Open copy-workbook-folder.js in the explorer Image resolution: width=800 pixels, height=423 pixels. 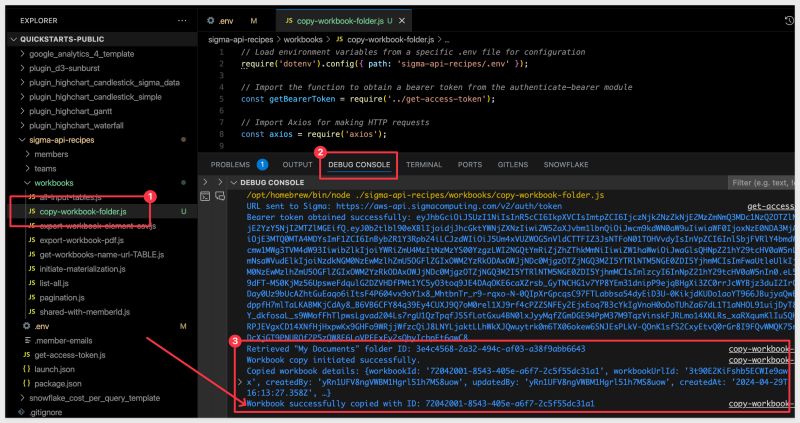pos(83,211)
